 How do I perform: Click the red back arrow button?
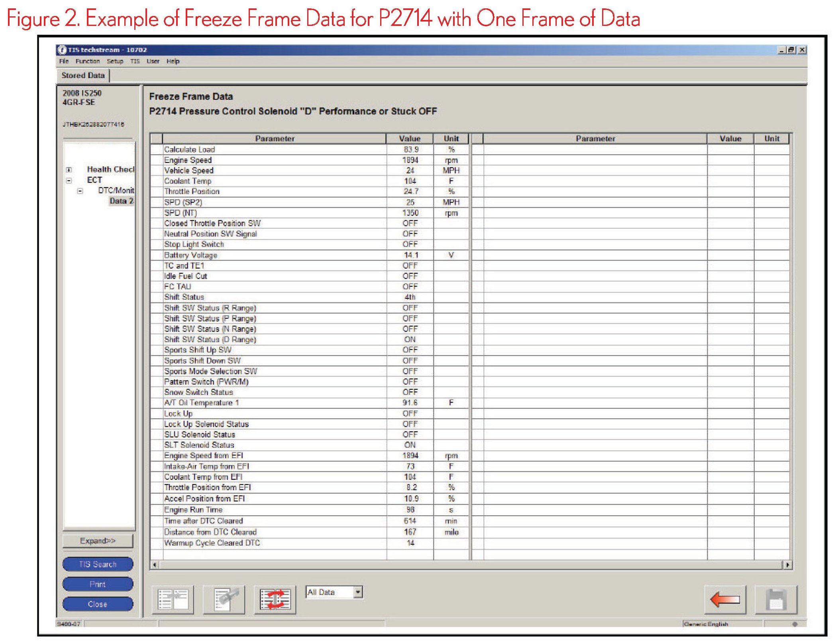(725, 599)
